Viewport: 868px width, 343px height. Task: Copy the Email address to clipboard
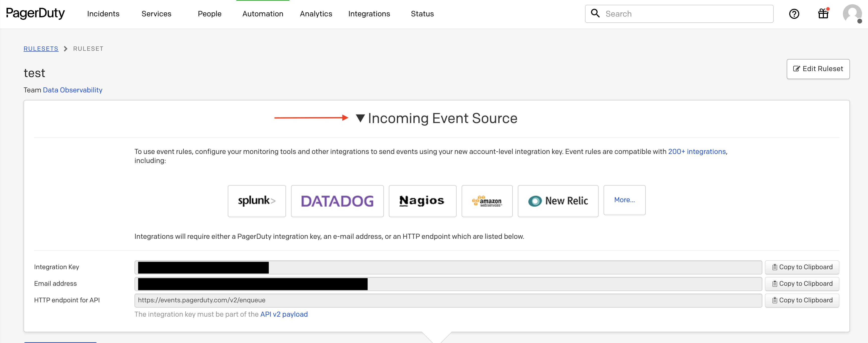[802, 283]
